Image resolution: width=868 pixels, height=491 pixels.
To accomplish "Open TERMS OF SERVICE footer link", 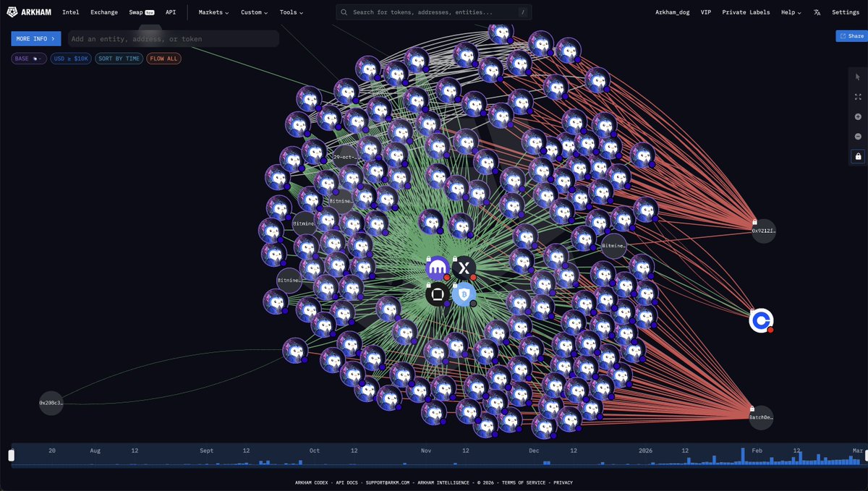I will point(524,482).
